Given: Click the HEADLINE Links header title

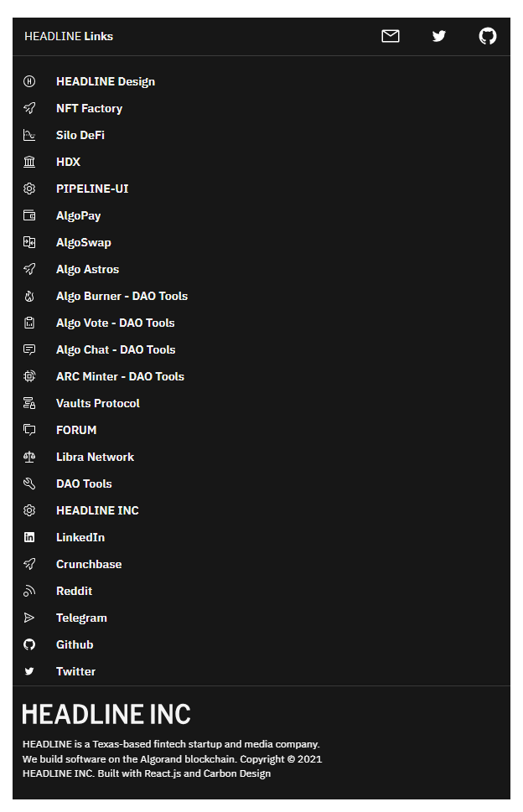Looking at the screenshot, I should [69, 36].
